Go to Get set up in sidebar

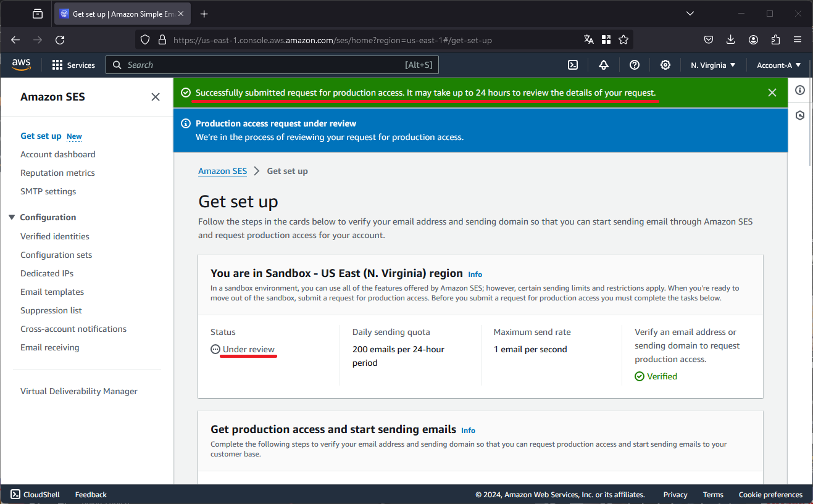[41, 136]
